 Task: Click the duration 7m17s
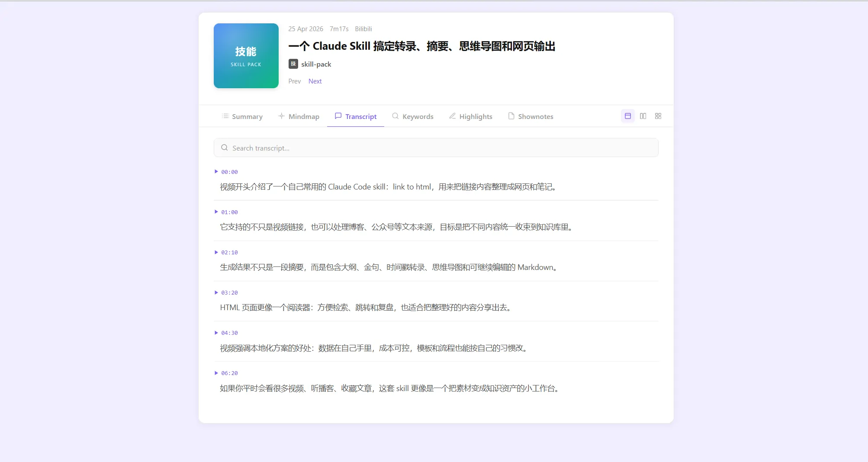click(339, 29)
